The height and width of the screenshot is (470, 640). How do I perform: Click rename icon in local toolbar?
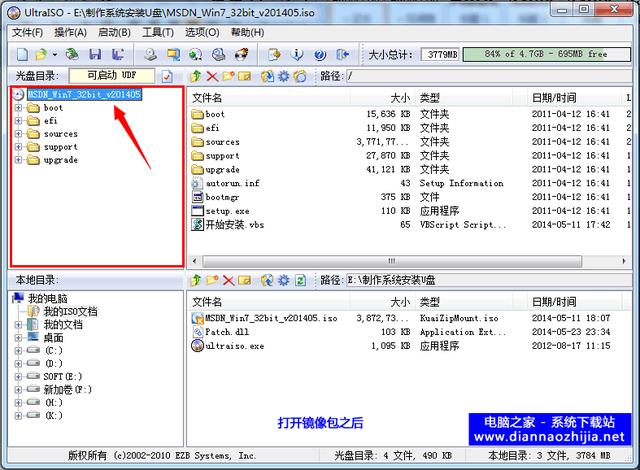click(244, 280)
